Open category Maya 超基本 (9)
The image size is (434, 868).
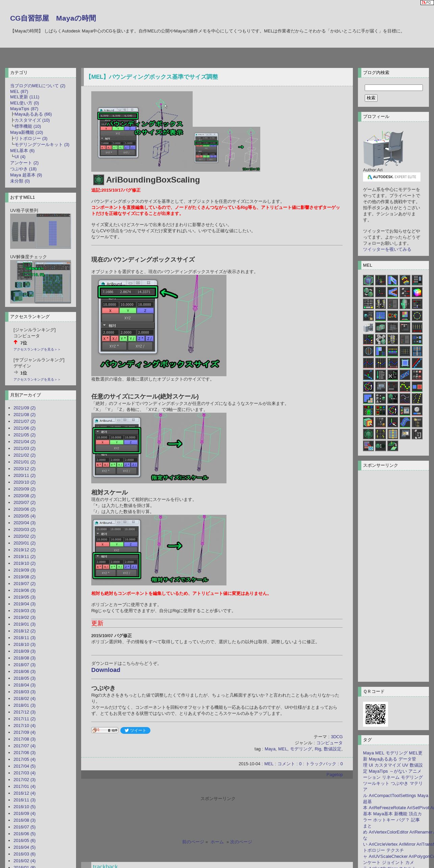tap(26, 175)
